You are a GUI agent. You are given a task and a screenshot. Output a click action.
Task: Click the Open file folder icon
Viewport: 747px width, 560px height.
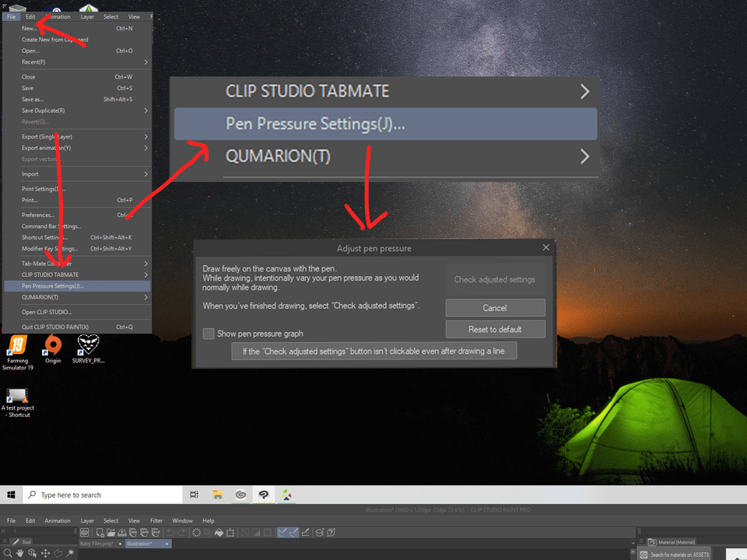click(110, 533)
